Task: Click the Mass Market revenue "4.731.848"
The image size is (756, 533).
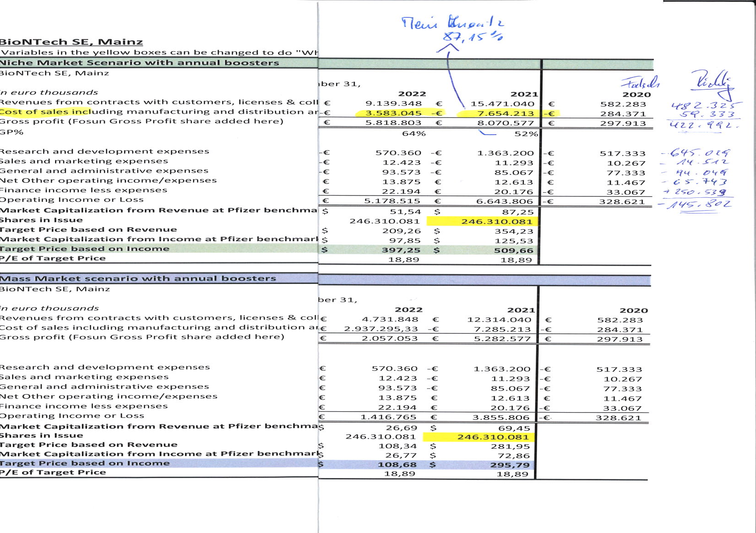Action: click(390, 320)
